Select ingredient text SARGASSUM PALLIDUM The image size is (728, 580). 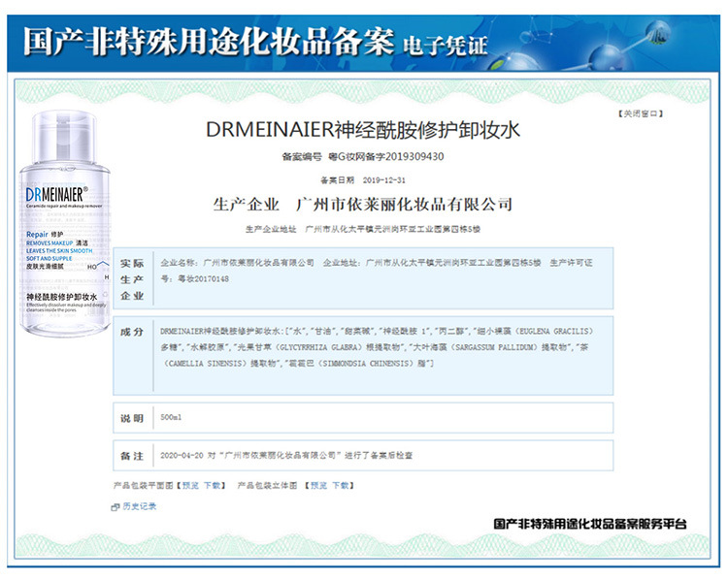(493, 347)
